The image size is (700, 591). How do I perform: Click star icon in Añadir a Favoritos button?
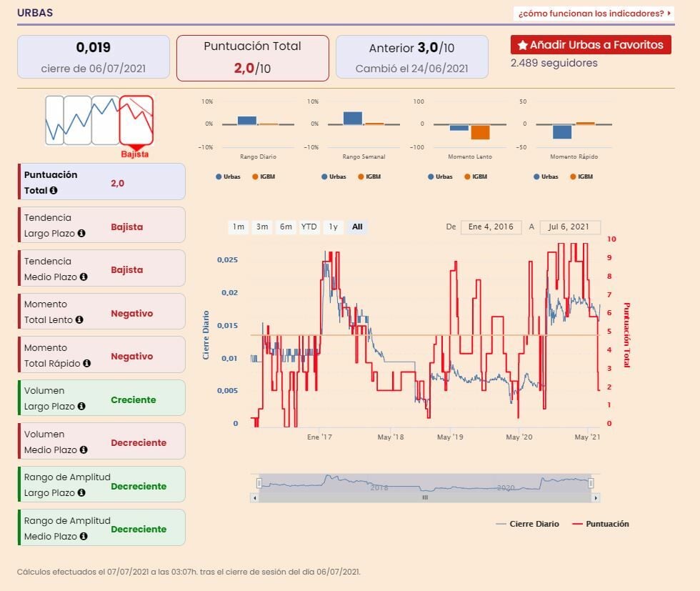(522, 45)
